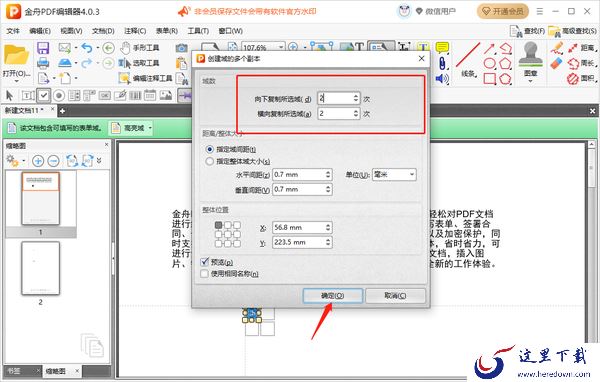
Task: Select the distance 距离 measurement tool
Action: coord(581,48)
